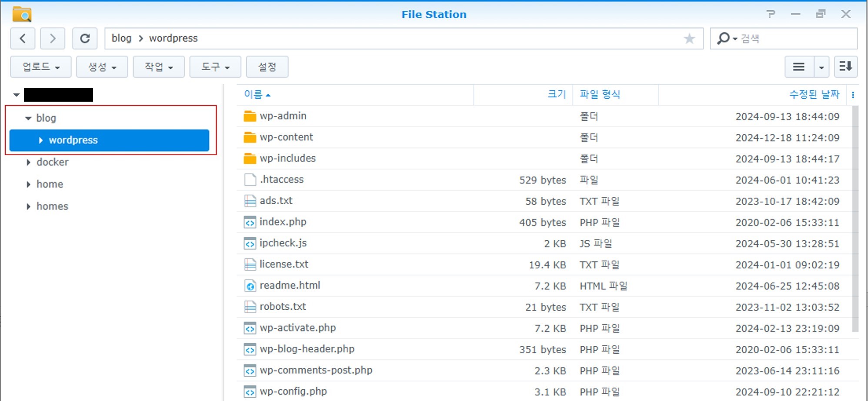Click the .htaccess file icon

coord(250,180)
